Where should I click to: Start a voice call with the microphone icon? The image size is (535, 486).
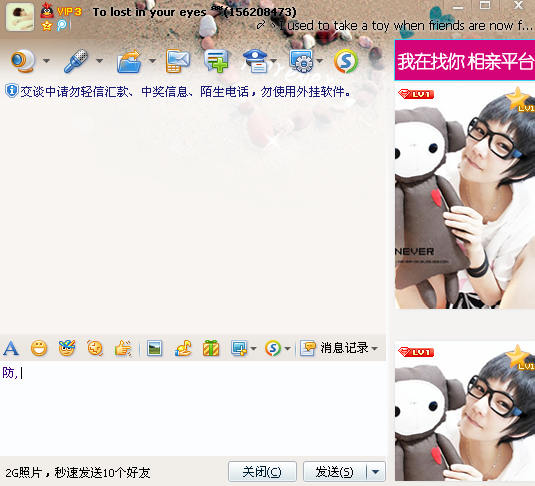76,61
